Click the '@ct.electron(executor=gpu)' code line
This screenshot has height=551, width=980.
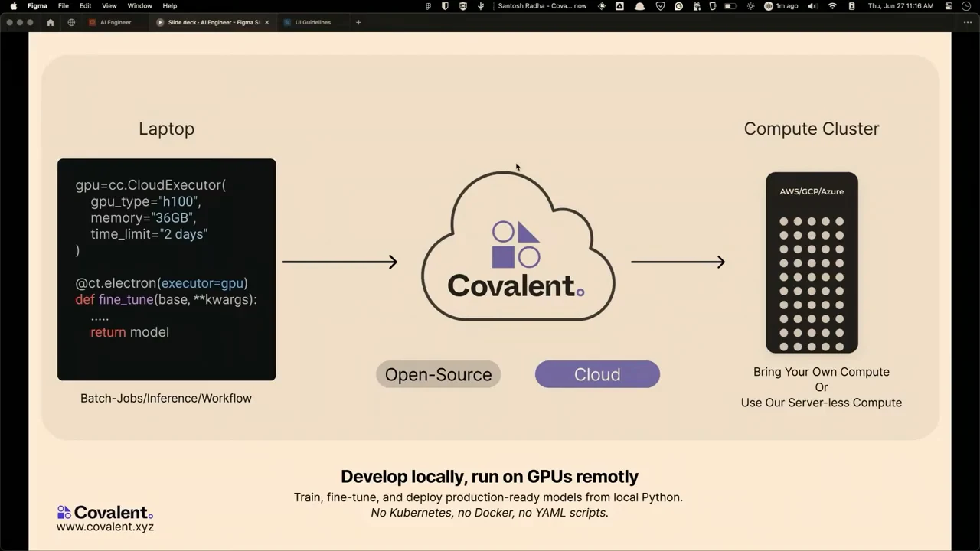pos(162,283)
